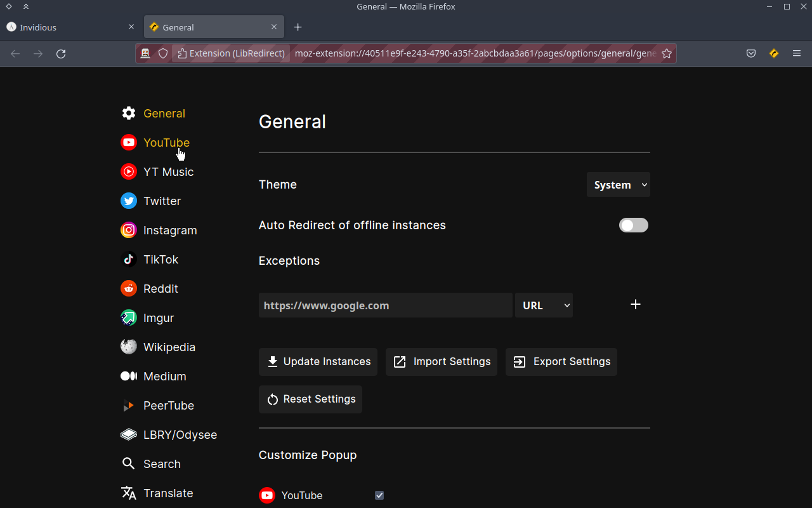Open the Wikipedia settings page
The height and width of the screenshot is (508, 812).
coord(169,347)
